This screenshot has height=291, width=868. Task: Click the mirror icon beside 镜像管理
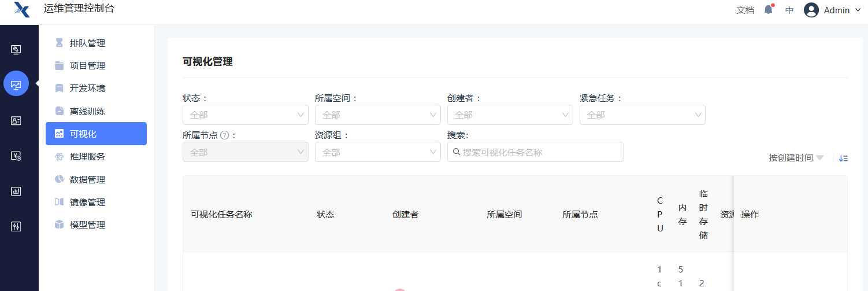point(59,202)
